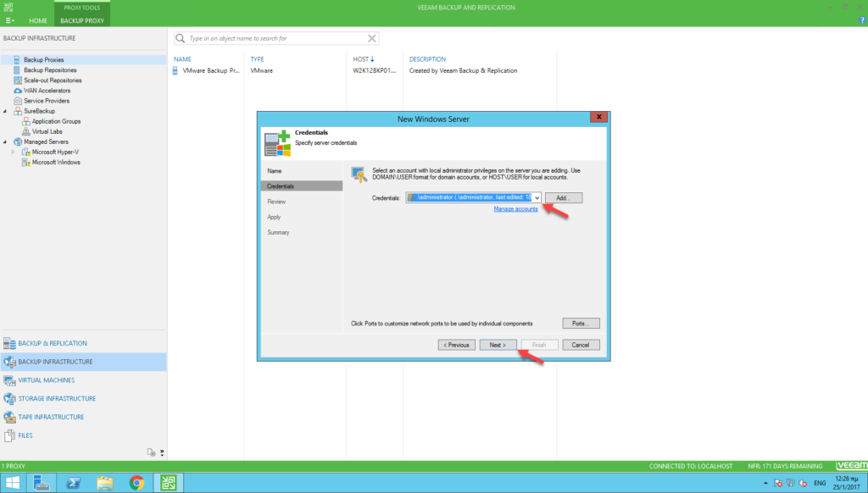Image resolution: width=868 pixels, height=493 pixels.
Task: Clear the search box with X icon
Action: pyautogui.click(x=372, y=38)
